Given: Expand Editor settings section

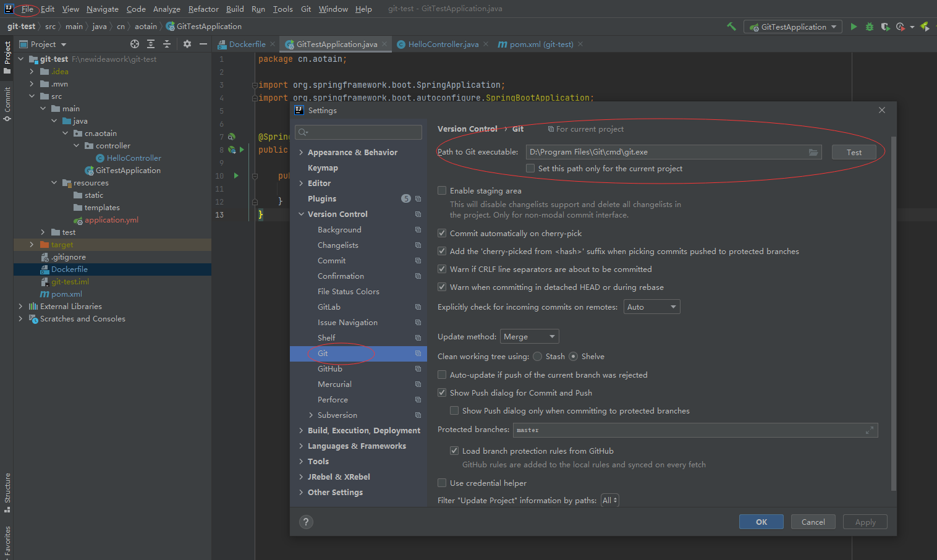Looking at the screenshot, I should pos(301,183).
